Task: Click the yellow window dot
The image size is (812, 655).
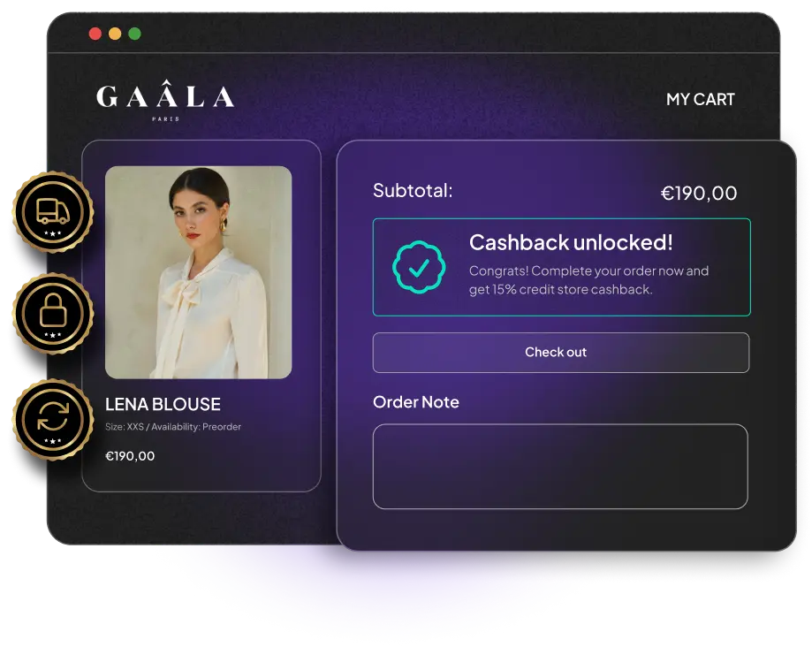Action: pyautogui.click(x=115, y=34)
